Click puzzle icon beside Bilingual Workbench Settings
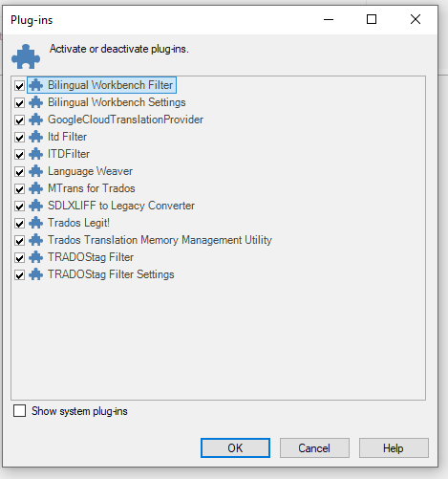 click(35, 102)
